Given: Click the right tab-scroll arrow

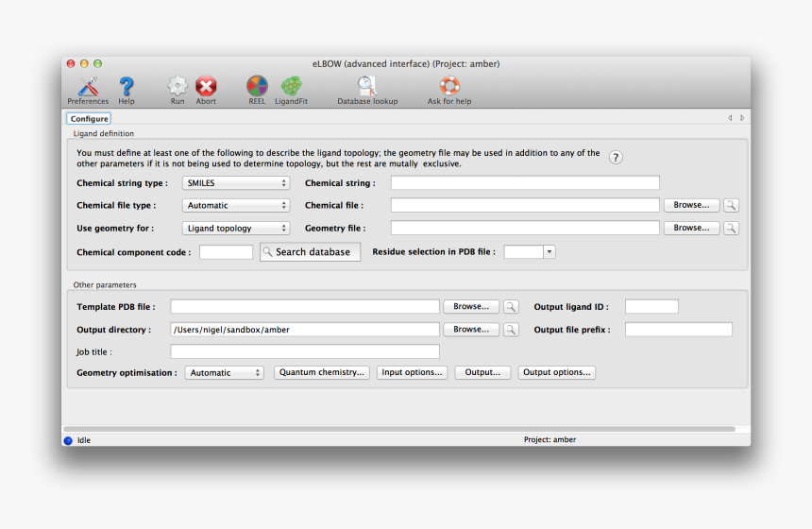Looking at the screenshot, I should [742, 118].
